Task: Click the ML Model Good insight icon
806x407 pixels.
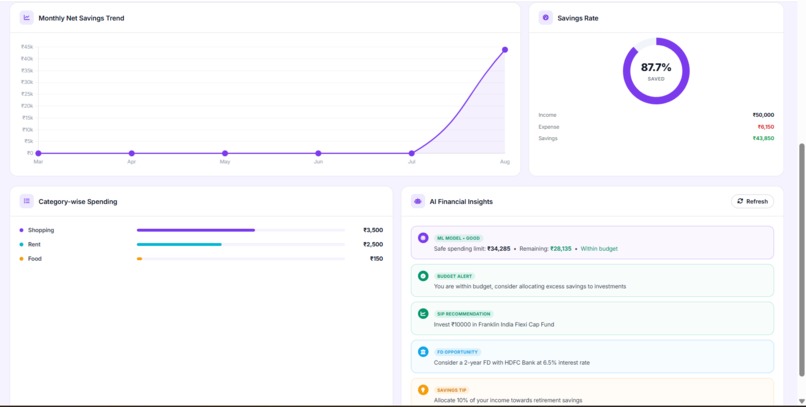Action: 423,238
